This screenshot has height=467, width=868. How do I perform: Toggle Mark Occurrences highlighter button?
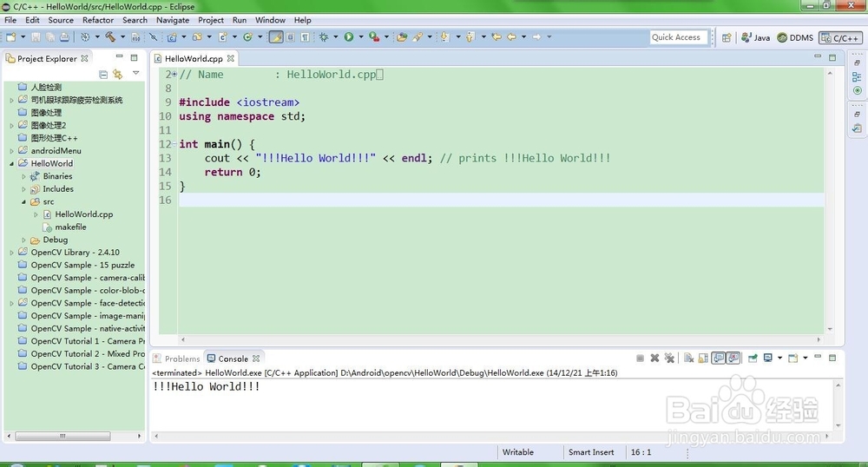click(x=276, y=37)
